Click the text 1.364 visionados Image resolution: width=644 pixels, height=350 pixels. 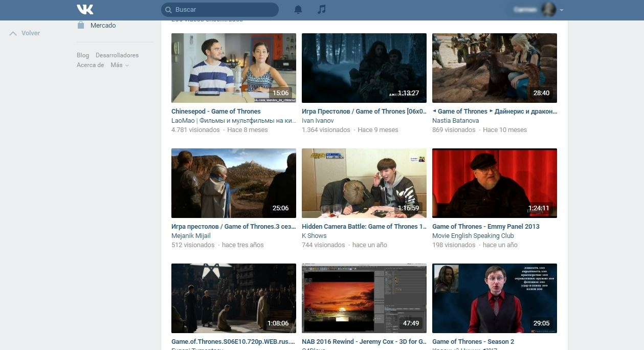(326, 130)
